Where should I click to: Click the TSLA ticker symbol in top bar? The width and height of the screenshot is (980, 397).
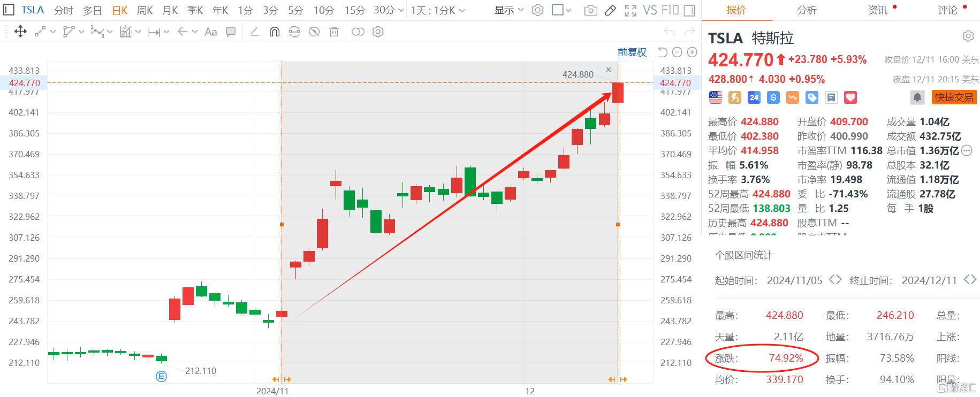33,10
